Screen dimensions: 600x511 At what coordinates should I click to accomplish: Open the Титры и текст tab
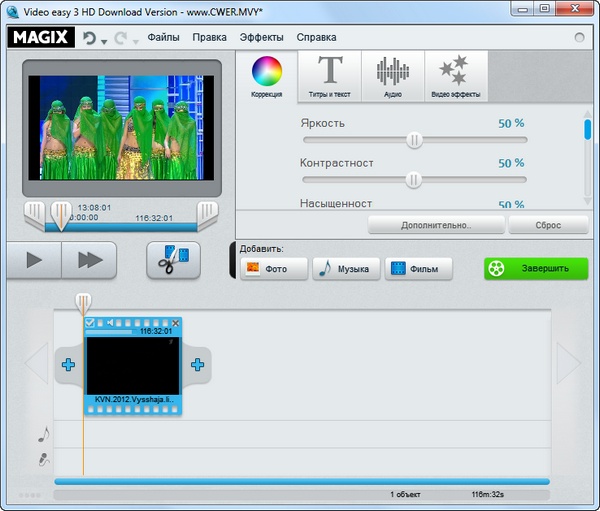329,77
